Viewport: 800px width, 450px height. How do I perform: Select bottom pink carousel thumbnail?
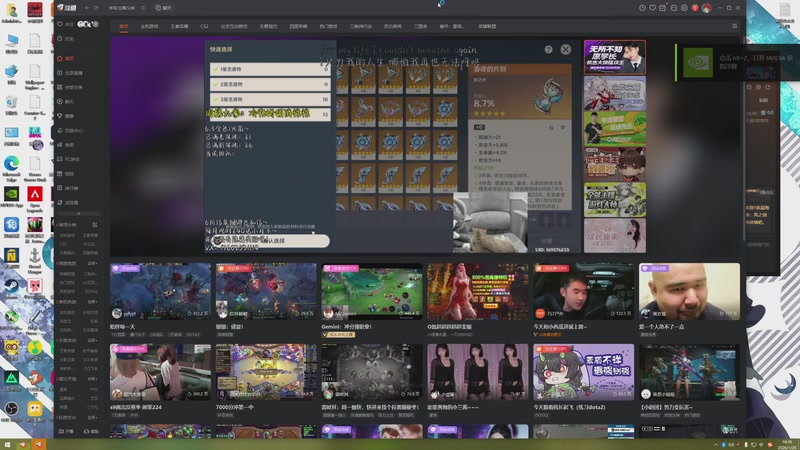pos(615,236)
